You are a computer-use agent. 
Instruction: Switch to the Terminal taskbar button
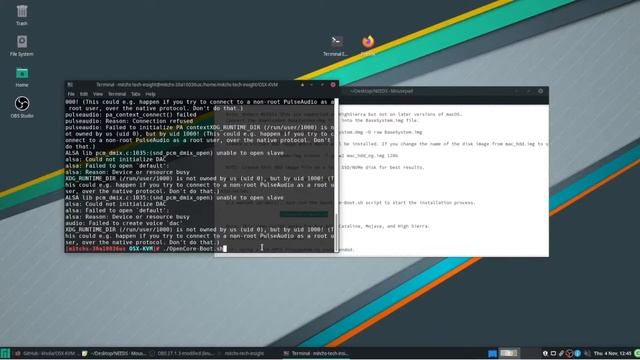(x=315, y=353)
